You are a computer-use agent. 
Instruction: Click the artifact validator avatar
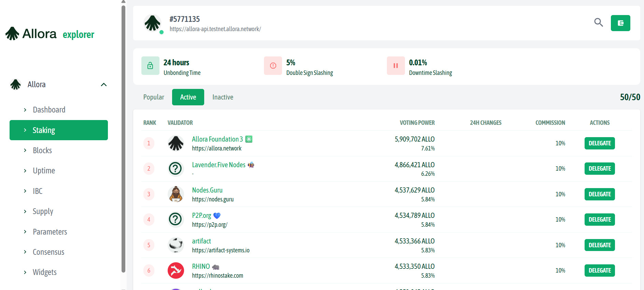click(176, 245)
